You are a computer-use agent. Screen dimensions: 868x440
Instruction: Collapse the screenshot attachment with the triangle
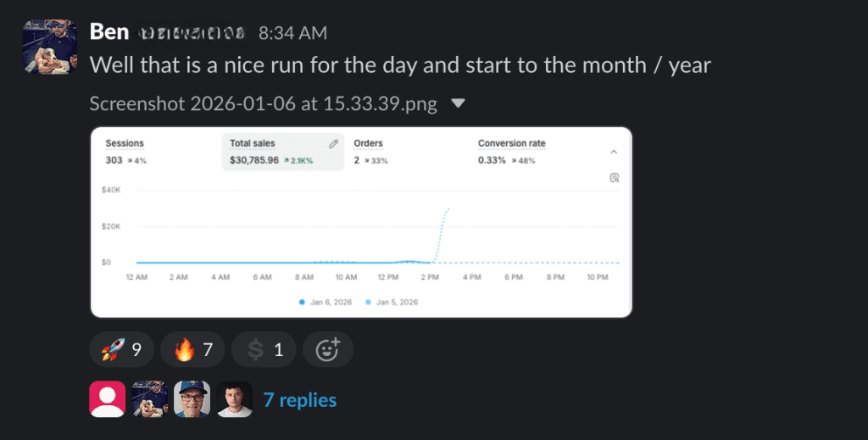[x=458, y=104]
